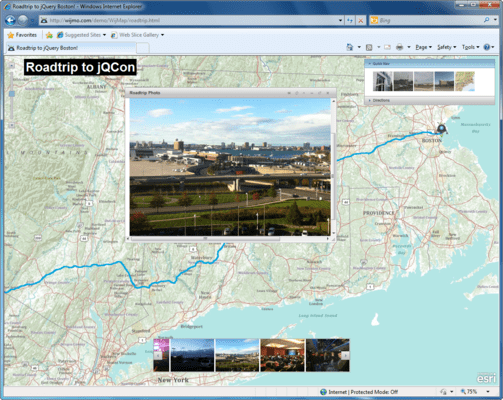503x400 pixels.
Task: Click the collapse toggle in Roadtrip Photo titlebar
Action: (304, 93)
